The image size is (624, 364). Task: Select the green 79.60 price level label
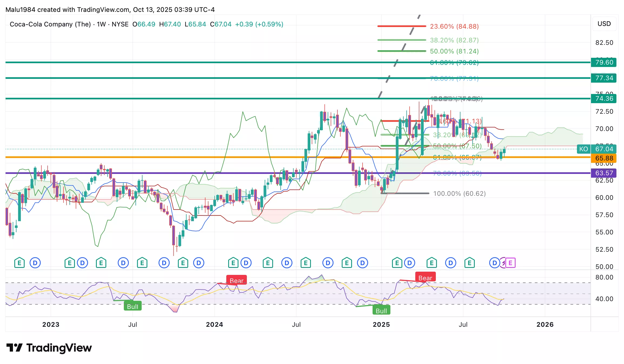tap(604, 62)
